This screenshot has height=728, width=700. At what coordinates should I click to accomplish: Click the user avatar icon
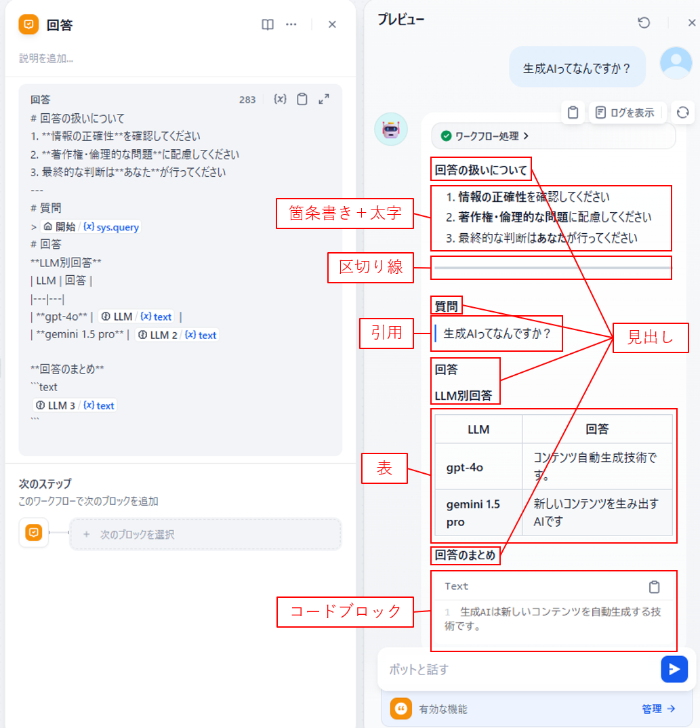coord(676,63)
